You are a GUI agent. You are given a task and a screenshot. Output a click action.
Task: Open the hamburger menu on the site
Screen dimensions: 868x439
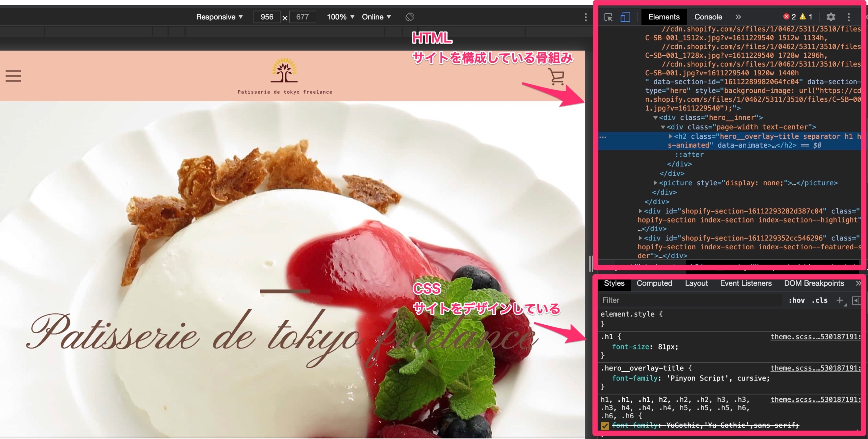click(13, 76)
